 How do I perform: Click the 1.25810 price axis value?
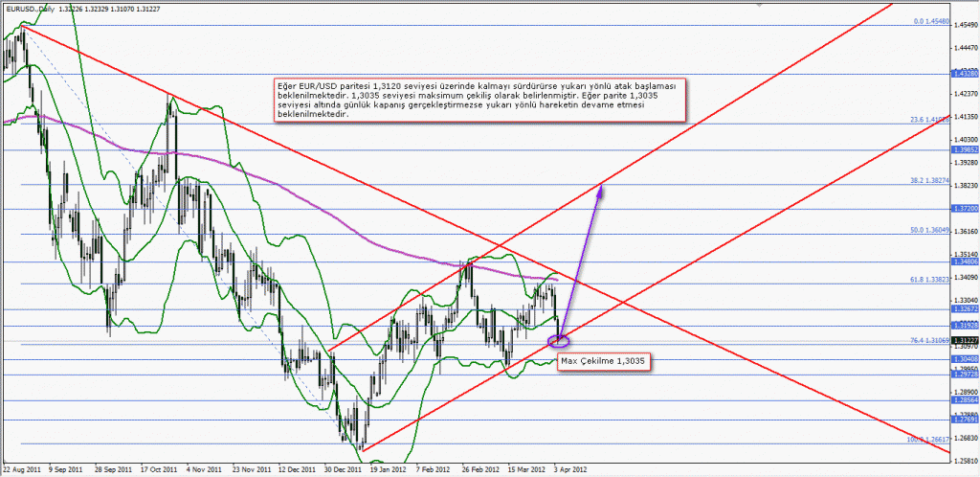click(x=967, y=460)
